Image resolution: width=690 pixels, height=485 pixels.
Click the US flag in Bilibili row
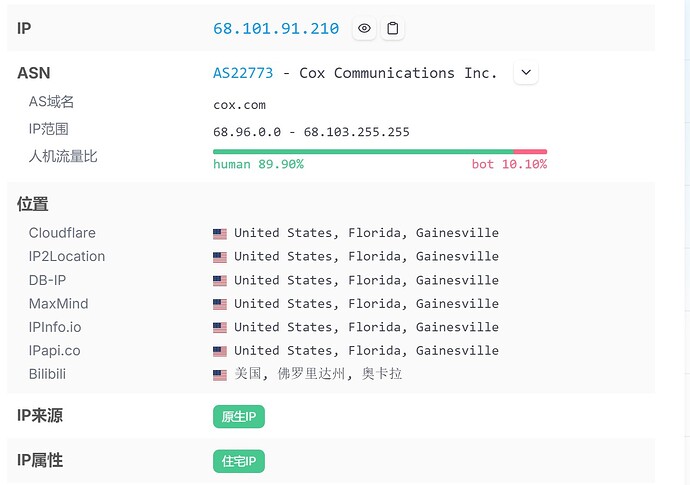point(220,375)
